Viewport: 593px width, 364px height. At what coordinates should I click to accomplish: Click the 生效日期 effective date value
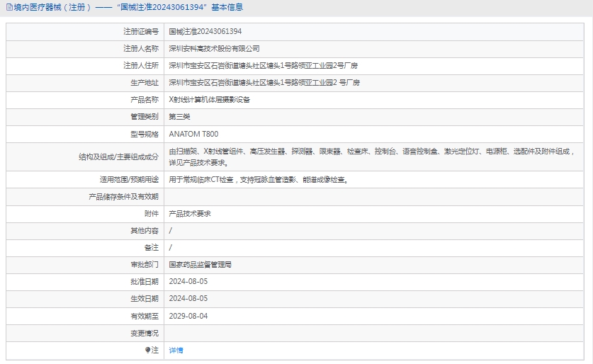tap(188, 298)
